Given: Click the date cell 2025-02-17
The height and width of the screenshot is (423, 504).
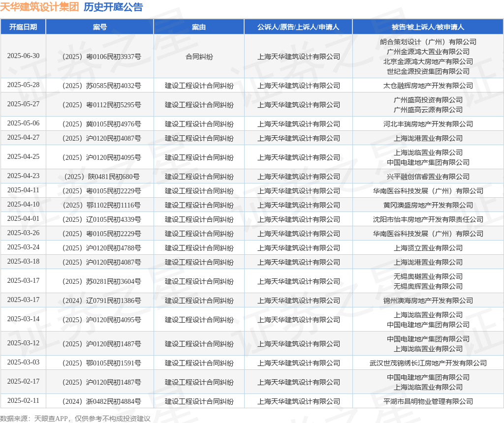Looking at the screenshot, I should click(x=23, y=382).
